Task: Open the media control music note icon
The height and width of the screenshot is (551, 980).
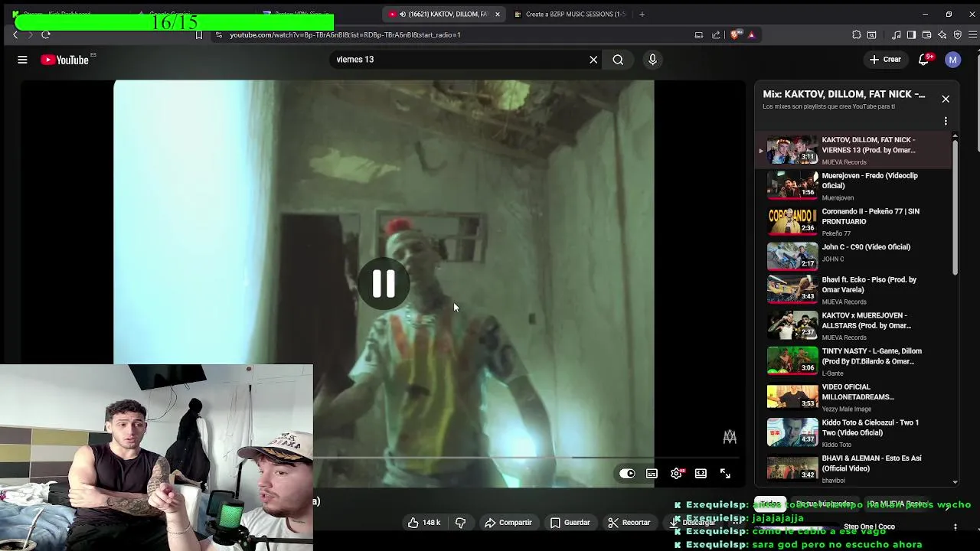Action: point(896,34)
